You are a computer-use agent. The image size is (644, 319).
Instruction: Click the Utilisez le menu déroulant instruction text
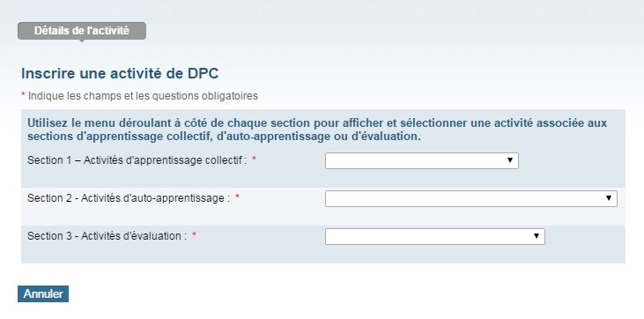point(317,130)
